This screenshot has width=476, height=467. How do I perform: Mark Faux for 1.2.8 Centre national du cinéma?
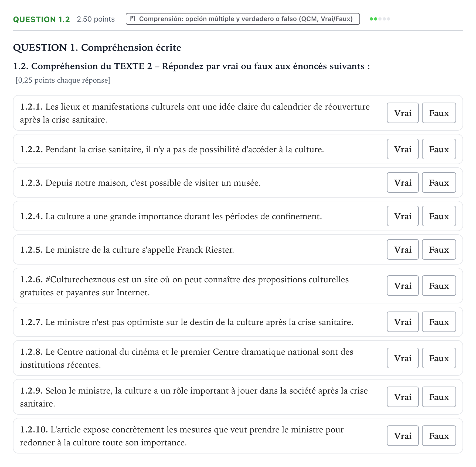pos(439,358)
